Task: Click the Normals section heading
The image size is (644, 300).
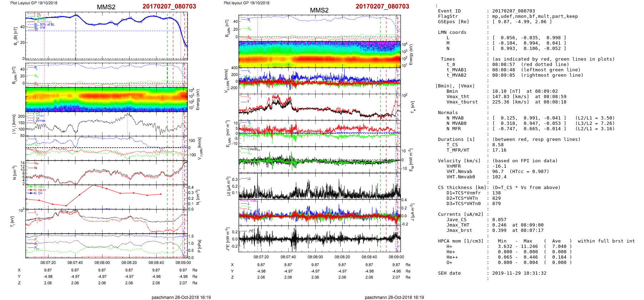Action: pyautogui.click(x=449, y=113)
